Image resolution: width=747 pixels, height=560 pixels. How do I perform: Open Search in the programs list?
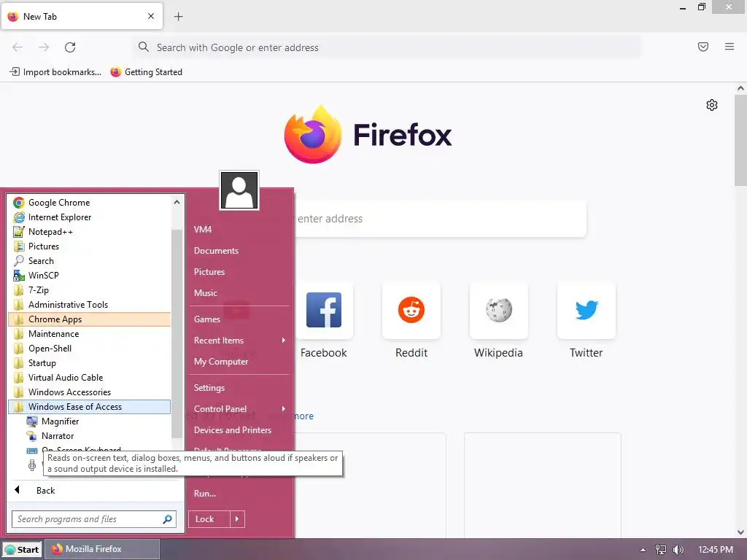pyautogui.click(x=89, y=261)
